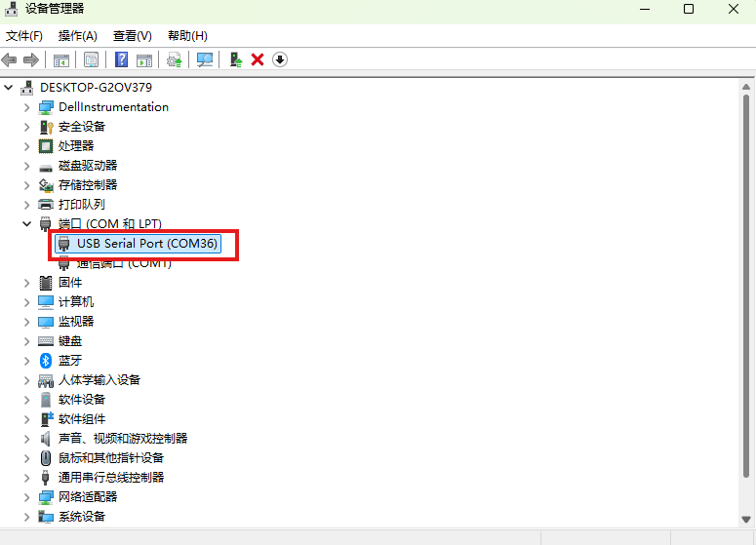Image resolution: width=756 pixels, height=545 pixels.
Task: Open the 查看(V) menu
Action: (x=133, y=36)
